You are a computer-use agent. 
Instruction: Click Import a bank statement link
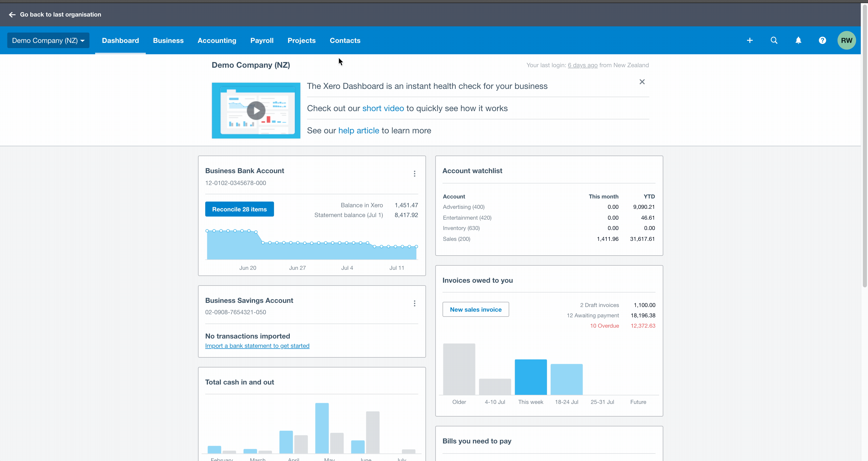pyautogui.click(x=257, y=346)
